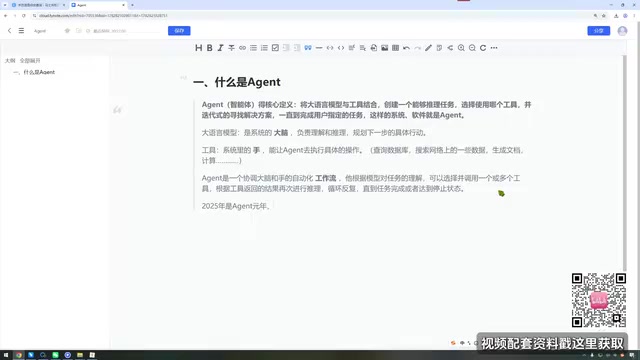Click 全部展开 to expand all outline items
This screenshot has height=360, width=640.
coord(30,60)
